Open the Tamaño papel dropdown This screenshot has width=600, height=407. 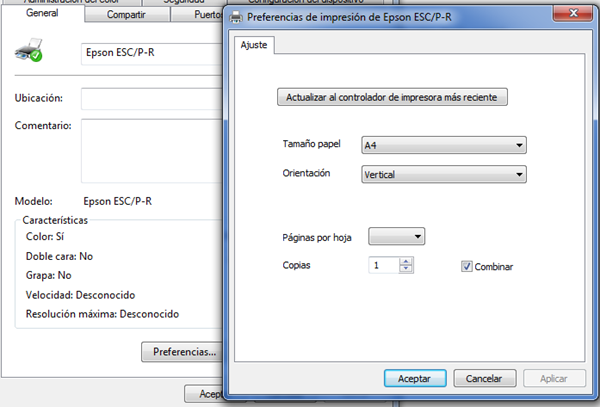point(443,146)
